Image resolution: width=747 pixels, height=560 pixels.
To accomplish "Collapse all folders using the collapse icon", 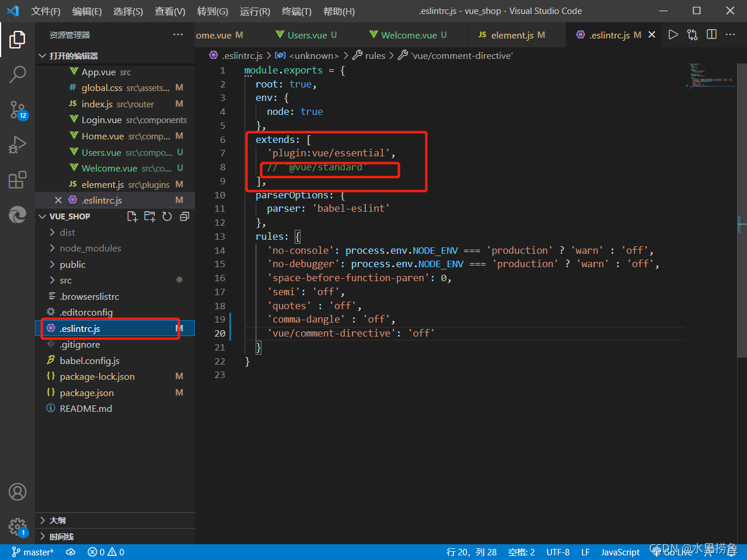I will 184,216.
